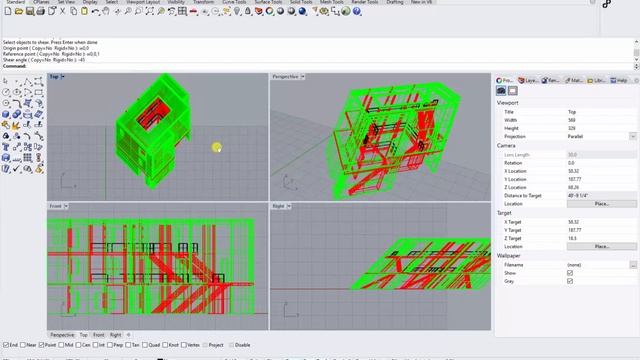This screenshot has width=640, height=360.
Task: Open the Right viewport title dropdown arrow
Action: [289, 206]
